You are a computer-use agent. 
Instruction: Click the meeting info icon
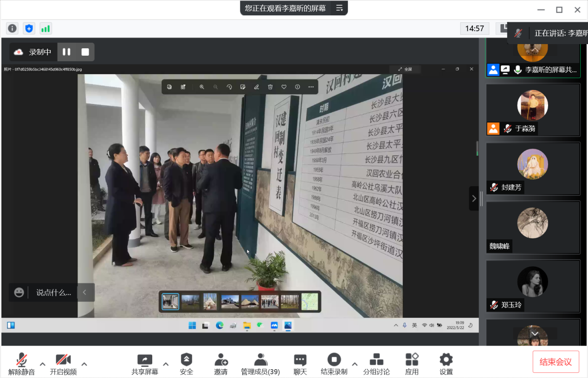(13, 29)
